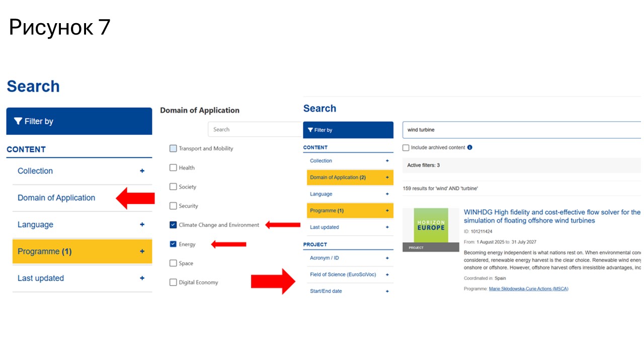Expand Domain of Application (2) filter
The image size is (644, 362).
point(350,177)
